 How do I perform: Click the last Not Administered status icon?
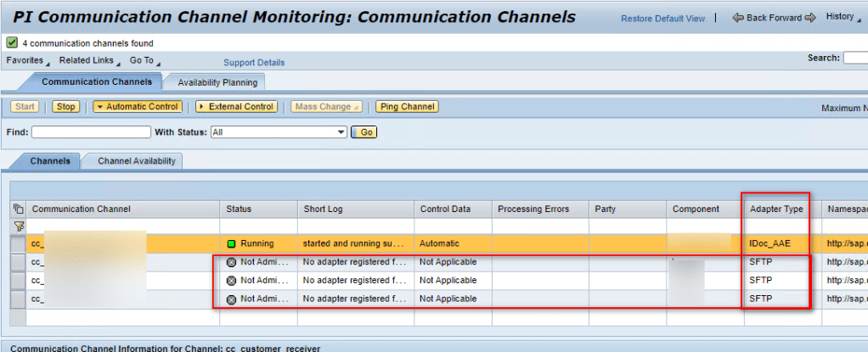click(232, 299)
